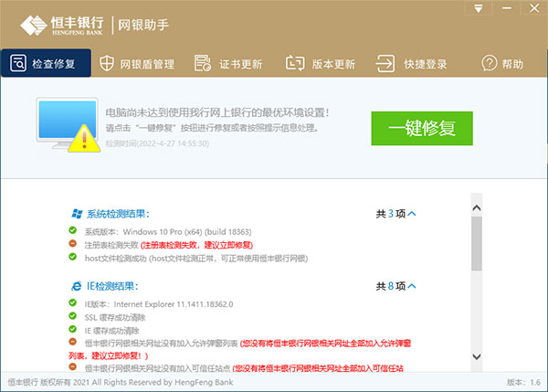Open the 帮助 tab

502,64
